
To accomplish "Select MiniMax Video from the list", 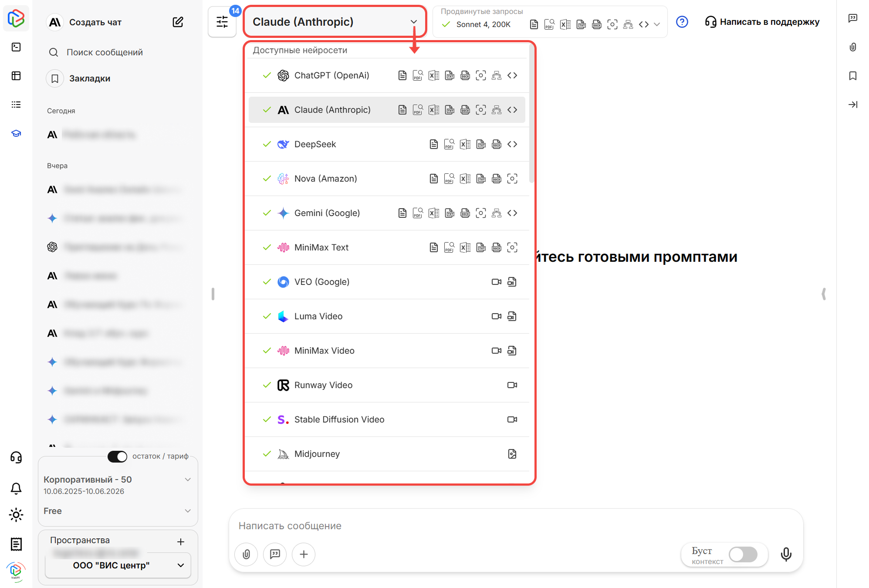I will tap(387, 351).
